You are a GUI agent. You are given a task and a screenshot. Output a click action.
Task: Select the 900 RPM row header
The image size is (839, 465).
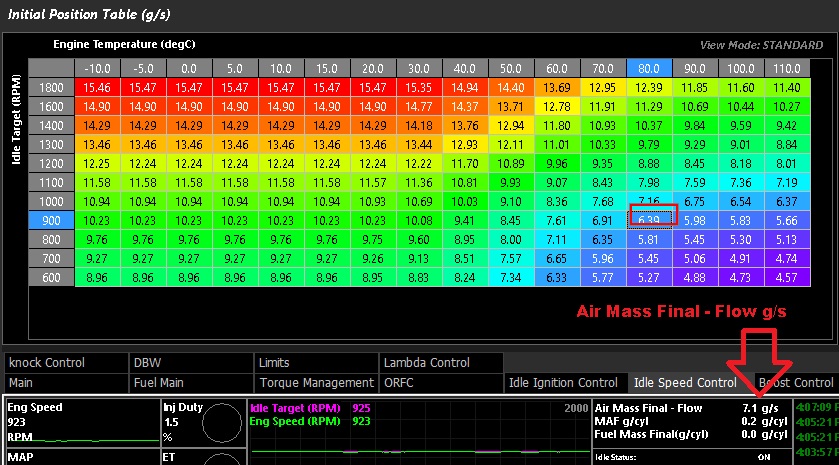pyautogui.click(x=51, y=220)
